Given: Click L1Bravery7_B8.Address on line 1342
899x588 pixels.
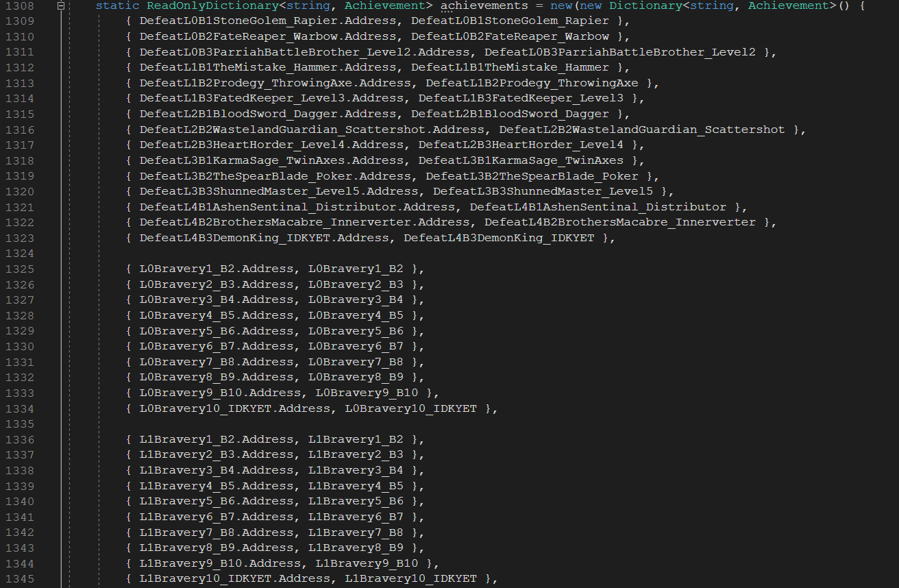Looking at the screenshot, I should (217, 532).
